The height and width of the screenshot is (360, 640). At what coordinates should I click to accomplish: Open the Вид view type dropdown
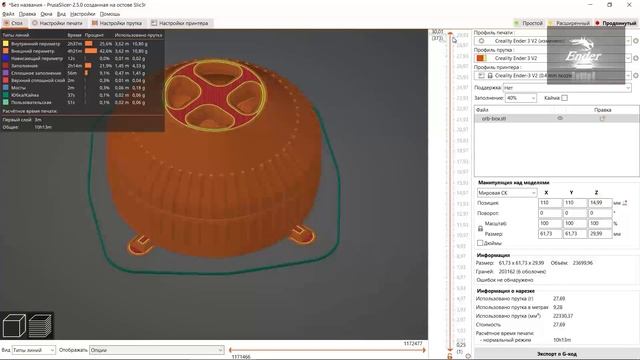[x=33, y=350]
